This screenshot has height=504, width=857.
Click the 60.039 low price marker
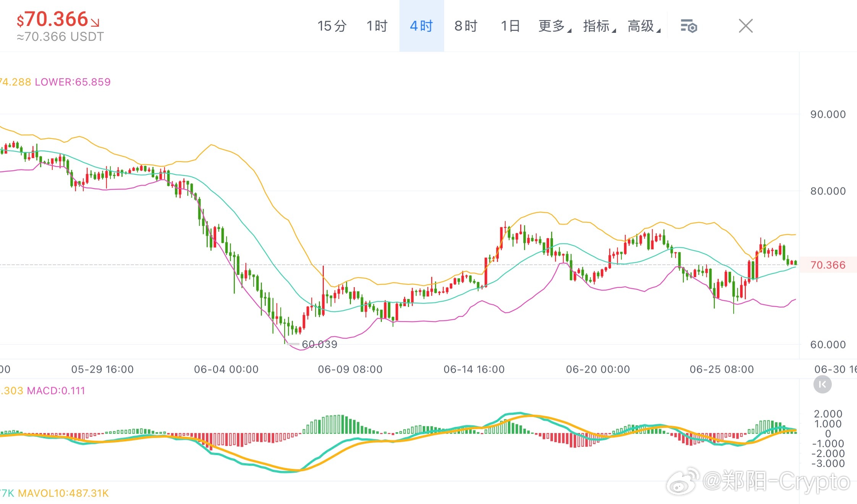point(319,344)
